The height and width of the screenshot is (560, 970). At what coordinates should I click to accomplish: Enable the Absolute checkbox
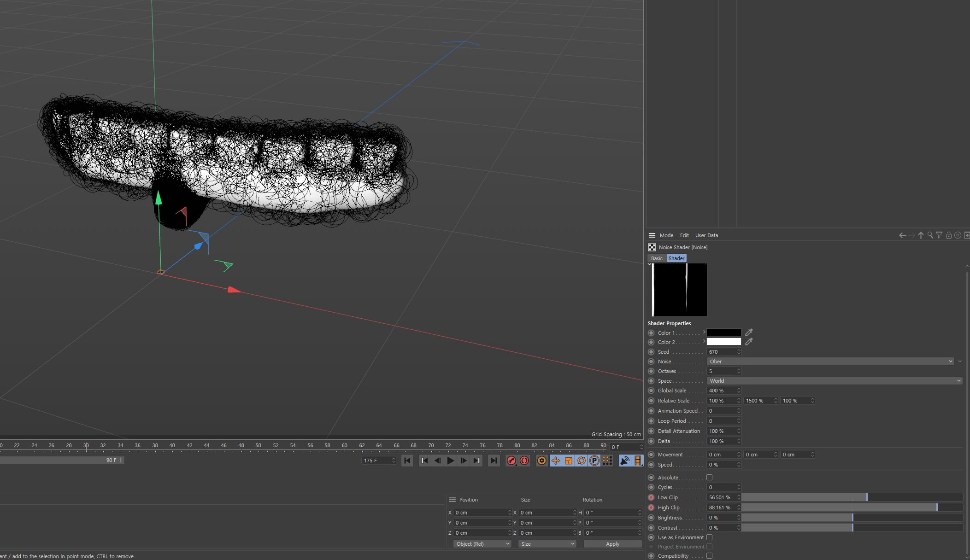click(x=709, y=478)
